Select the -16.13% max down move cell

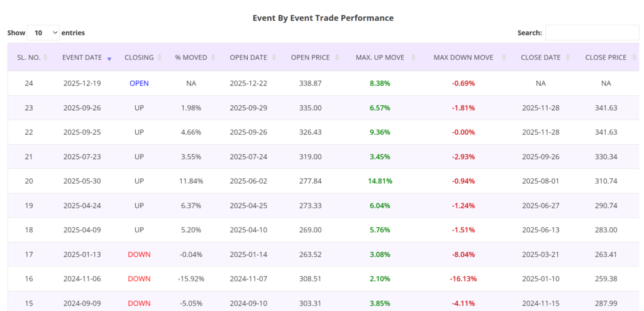(x=463, y=278)
